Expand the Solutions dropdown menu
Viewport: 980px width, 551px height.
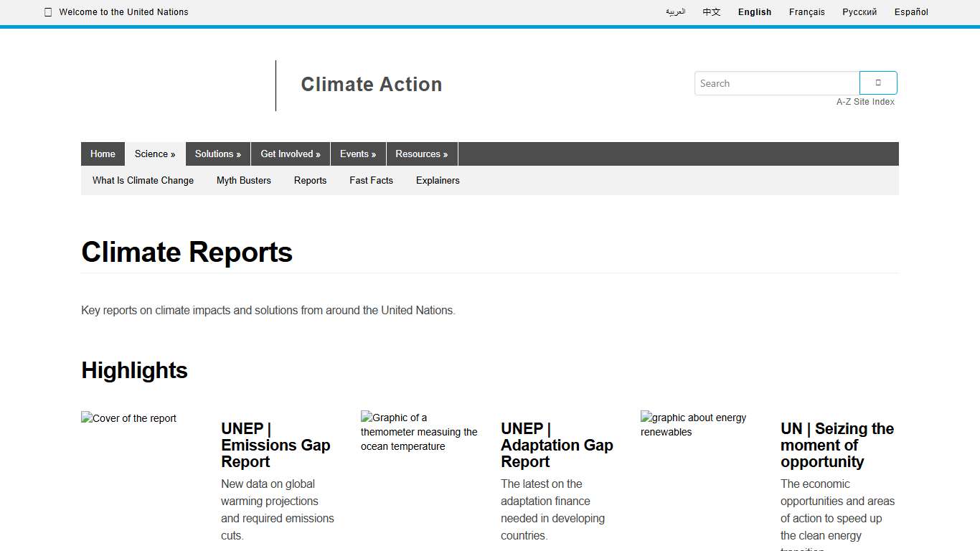tap(217, 154)
